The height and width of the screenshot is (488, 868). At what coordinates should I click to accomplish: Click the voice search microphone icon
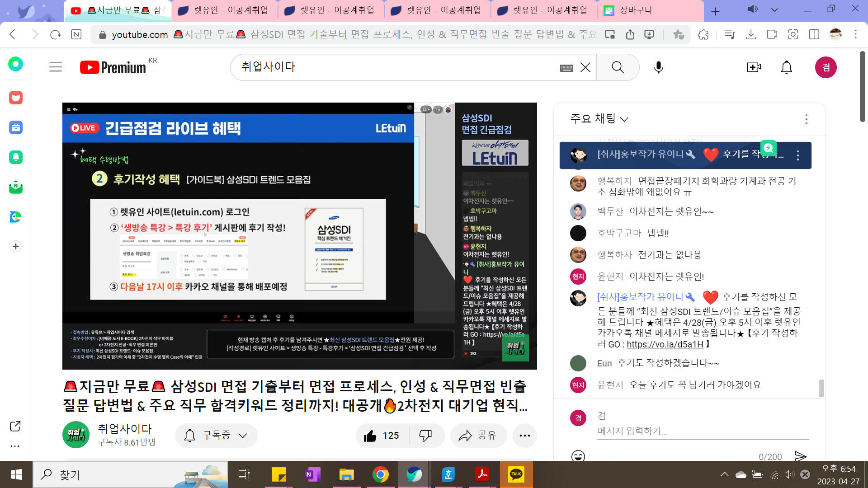click(x=659, y=67)
